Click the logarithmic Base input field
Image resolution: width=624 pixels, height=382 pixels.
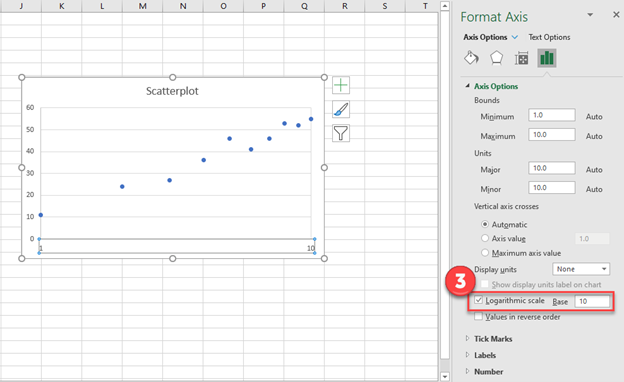pos(592,301)
